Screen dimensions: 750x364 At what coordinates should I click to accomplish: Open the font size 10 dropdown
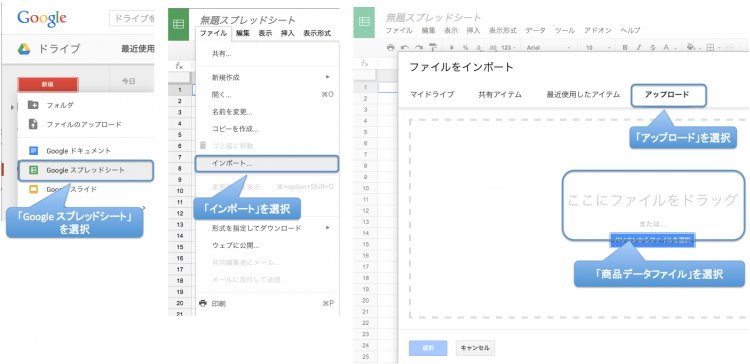point(598,48)
